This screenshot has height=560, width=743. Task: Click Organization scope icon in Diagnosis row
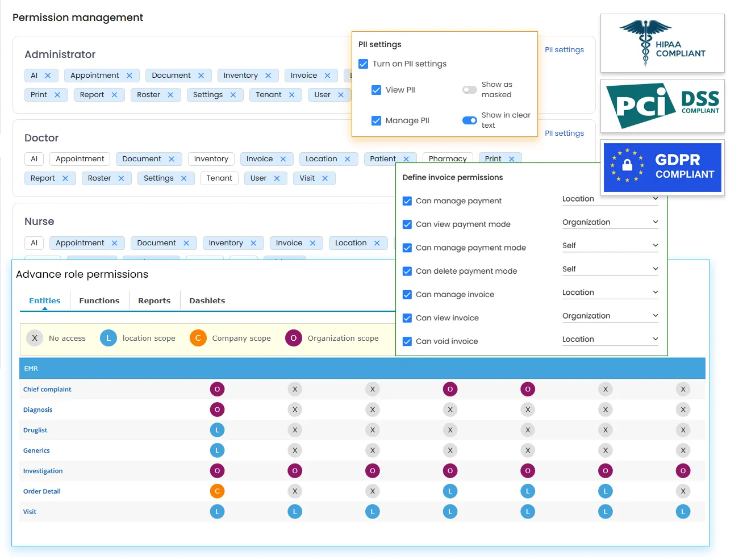tap(217, 409)
